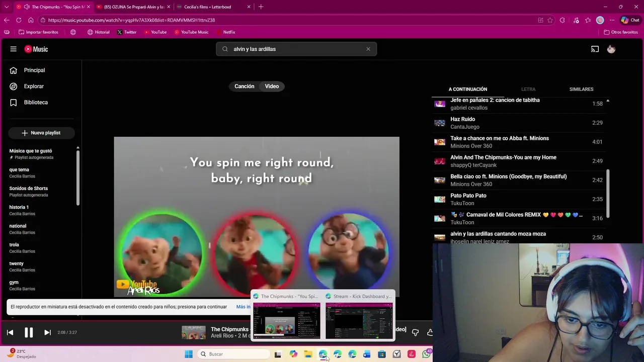Click the Nueva playlist button
644x362 pixels.
[x=41, y=133]
